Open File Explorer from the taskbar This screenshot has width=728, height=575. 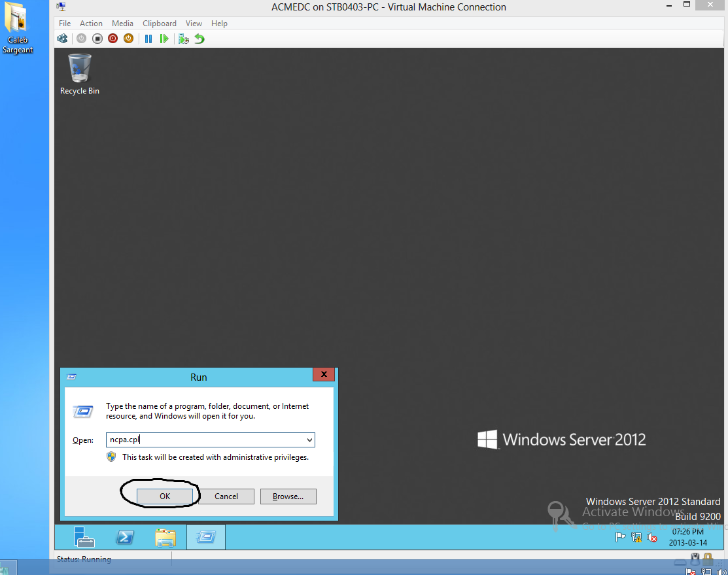pos(165,537)
